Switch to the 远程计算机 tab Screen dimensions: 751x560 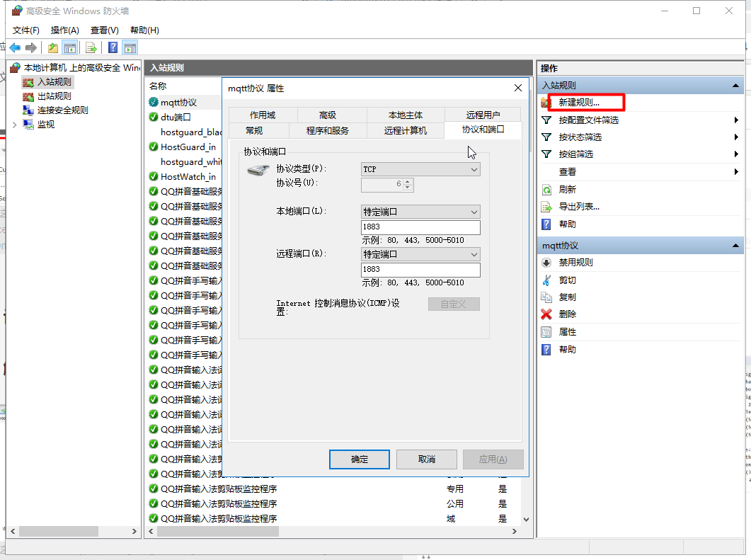405,130
